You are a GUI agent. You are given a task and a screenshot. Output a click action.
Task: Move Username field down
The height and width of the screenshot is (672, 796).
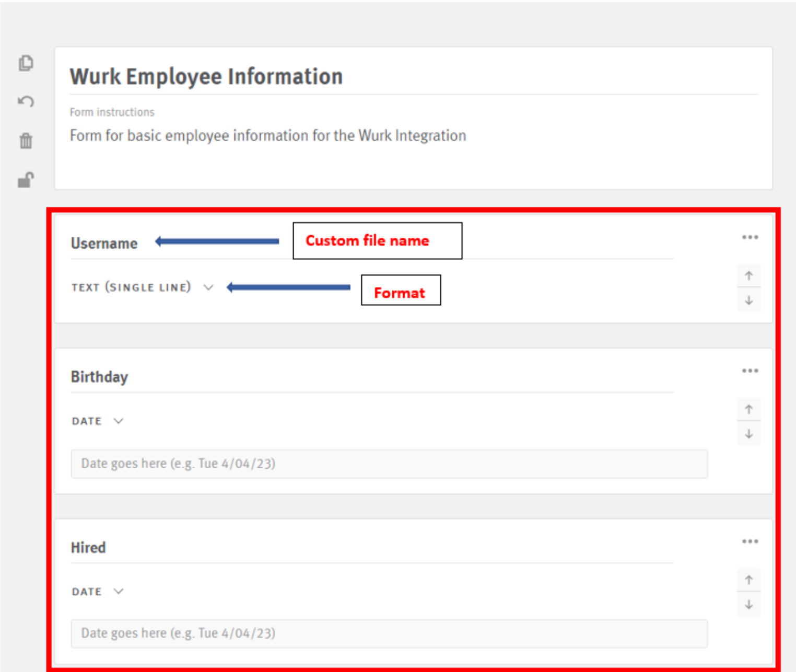click(748, 300)
